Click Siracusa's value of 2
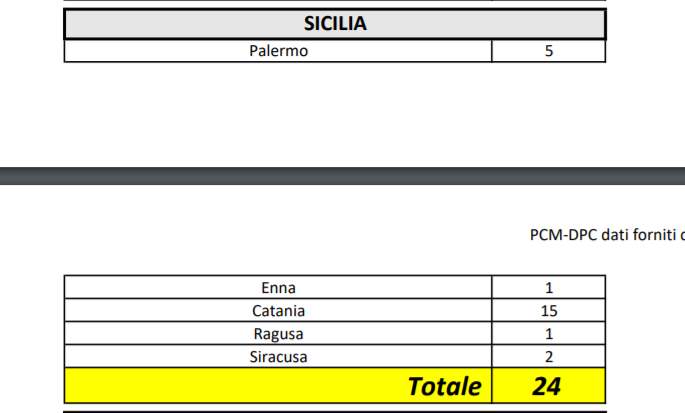Image resolution: width=685 pixels, height=413 pixels. pos(548,356)
